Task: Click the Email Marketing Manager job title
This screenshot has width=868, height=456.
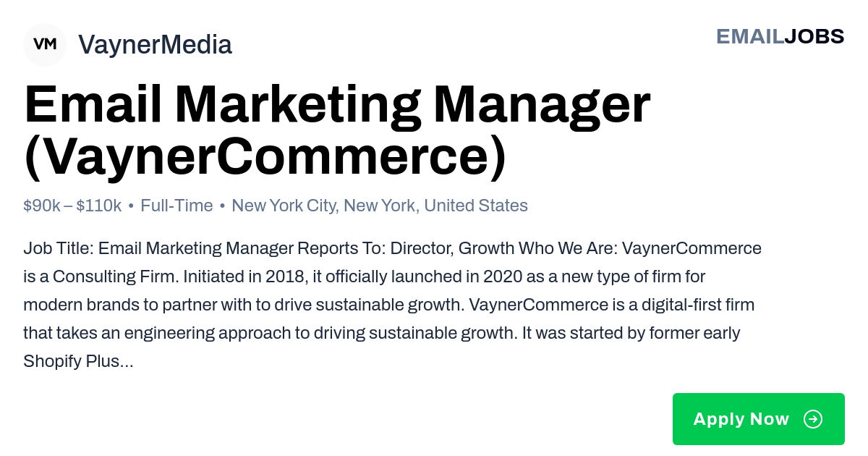Action: (337, 106)
